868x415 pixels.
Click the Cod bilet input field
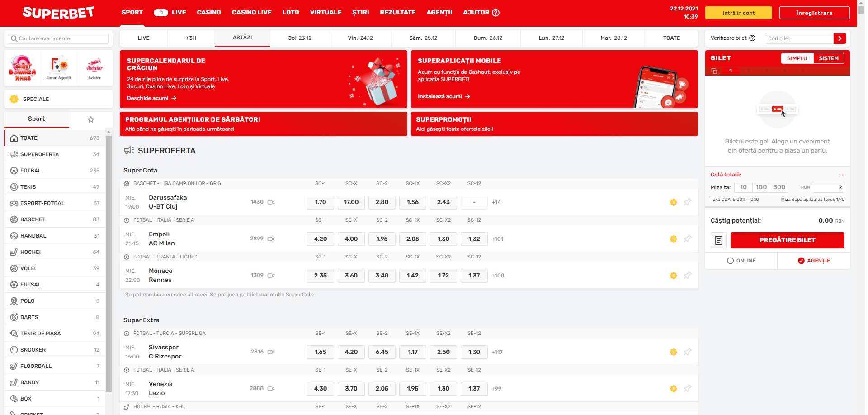click(799, 38)
